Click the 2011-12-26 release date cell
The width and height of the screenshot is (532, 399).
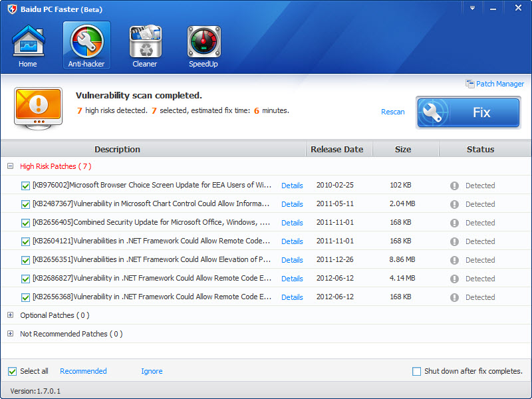point(335,260)
